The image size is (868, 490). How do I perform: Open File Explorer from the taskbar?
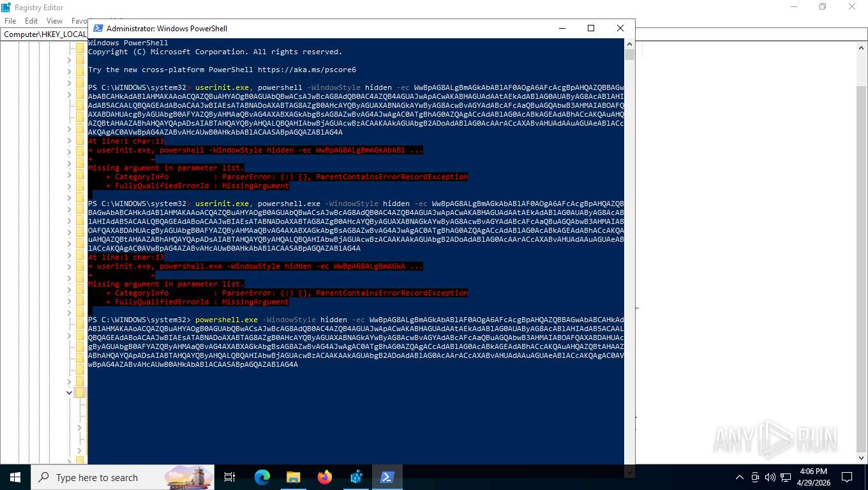tap(293, 477)
